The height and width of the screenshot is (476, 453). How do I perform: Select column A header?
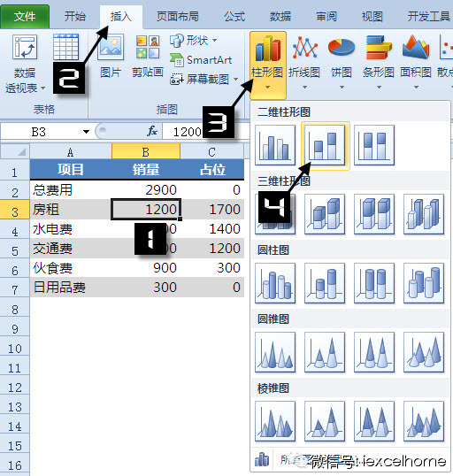tap(71, 151)
